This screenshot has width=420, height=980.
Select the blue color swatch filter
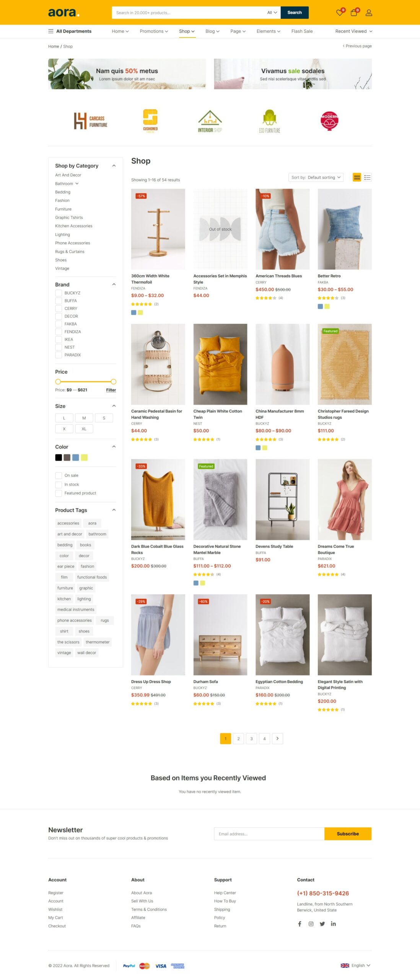pos(75,457)
